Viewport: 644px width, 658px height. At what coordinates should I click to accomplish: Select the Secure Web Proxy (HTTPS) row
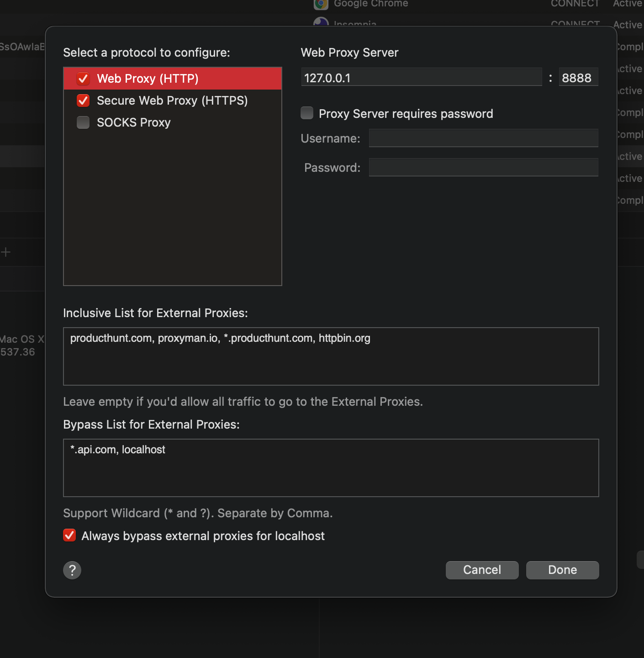pyautogui.click(x=173, y=101)
